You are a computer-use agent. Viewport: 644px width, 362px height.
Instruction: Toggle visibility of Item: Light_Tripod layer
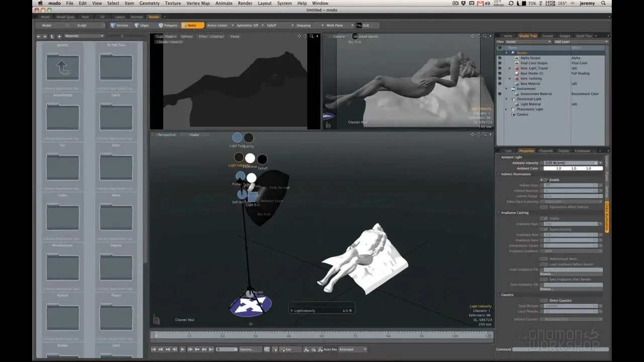[500, 68]
